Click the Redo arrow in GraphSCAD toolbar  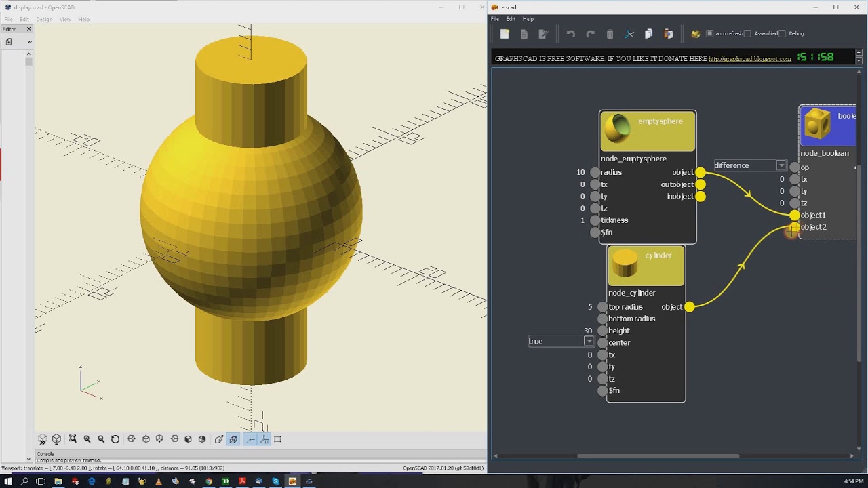[590, 34]
